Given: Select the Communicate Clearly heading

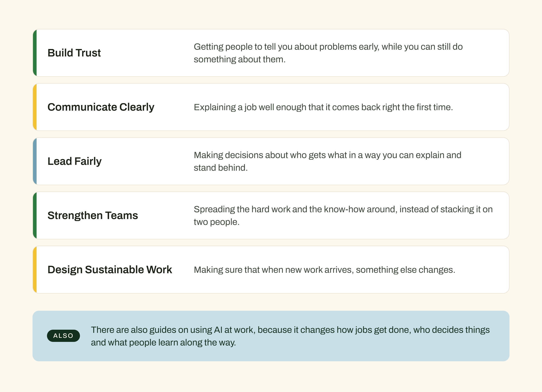Looking at the screenshot, I should pos(101,107).
